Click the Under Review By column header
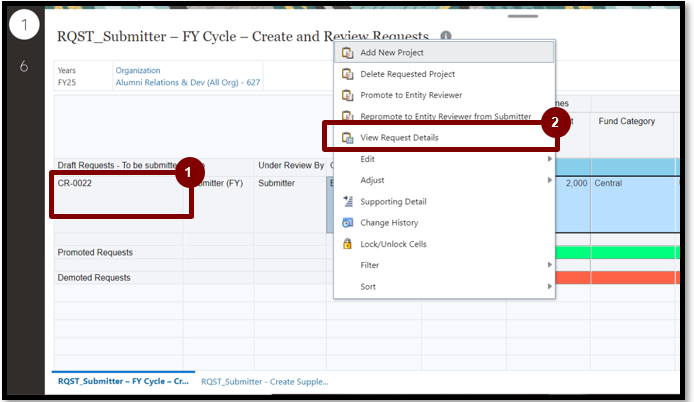Viewport: 694px width, 402px height. pyautogui.click(x=291, y=165)
